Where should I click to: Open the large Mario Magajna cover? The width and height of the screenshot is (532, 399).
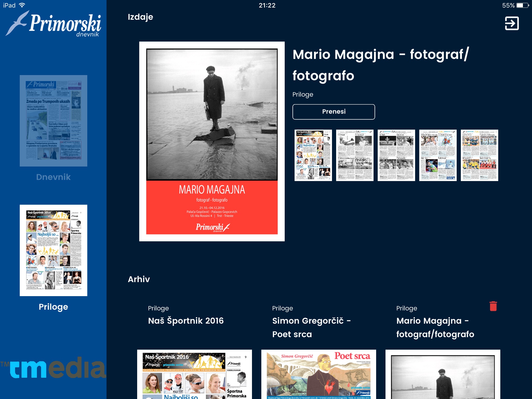tap(212, 141)
